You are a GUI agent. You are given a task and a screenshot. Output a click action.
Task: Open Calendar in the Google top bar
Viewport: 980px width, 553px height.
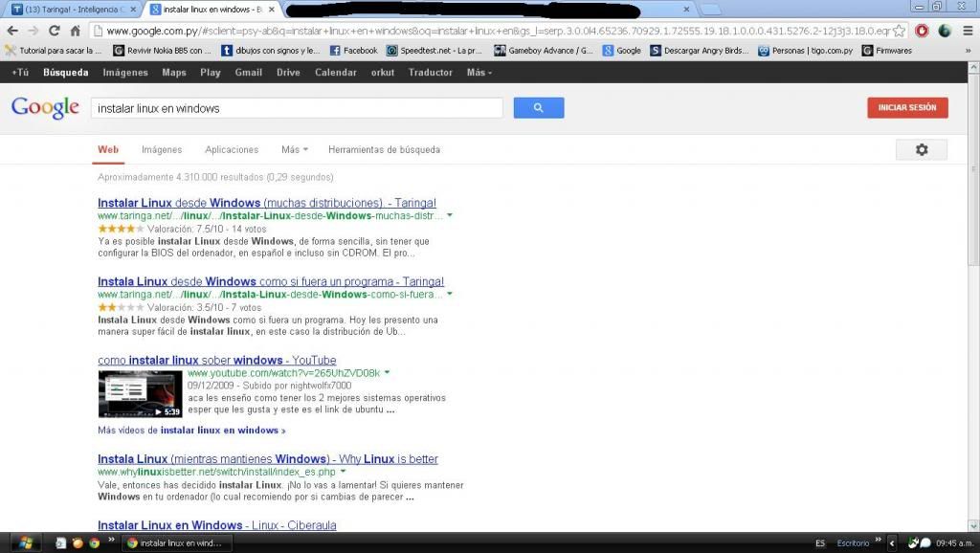tap(336, 73)
